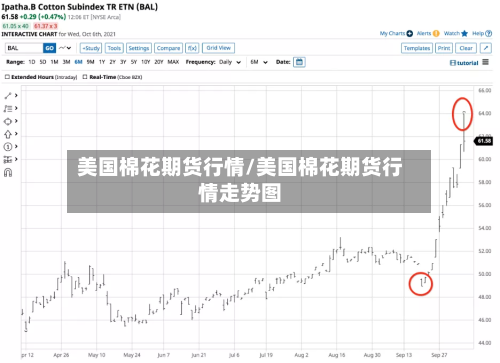Screen dimensions: 500x363
Task: Click the f(x) expression button
Action: click(192, 48)
